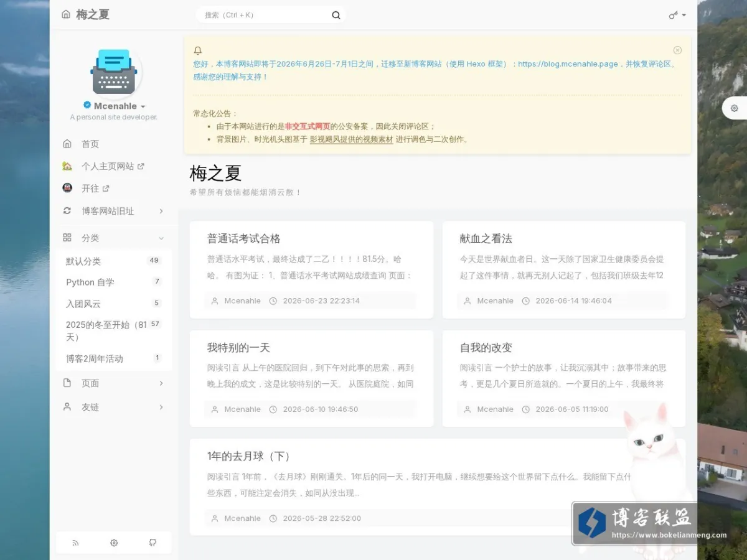This screenshot has width=747, height=560.
Task: Open 影视飓风提供的视频素材 link
Action: 351,139
